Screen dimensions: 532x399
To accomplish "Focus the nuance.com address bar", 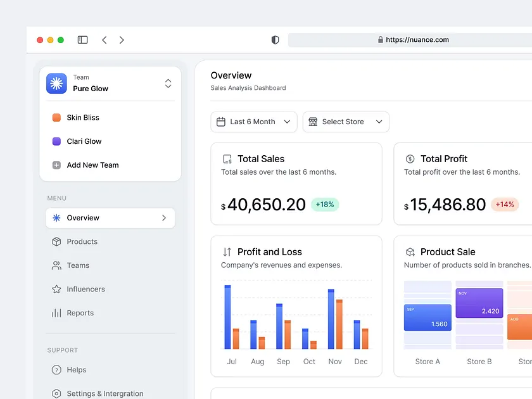I will click(x=410, y=40).
